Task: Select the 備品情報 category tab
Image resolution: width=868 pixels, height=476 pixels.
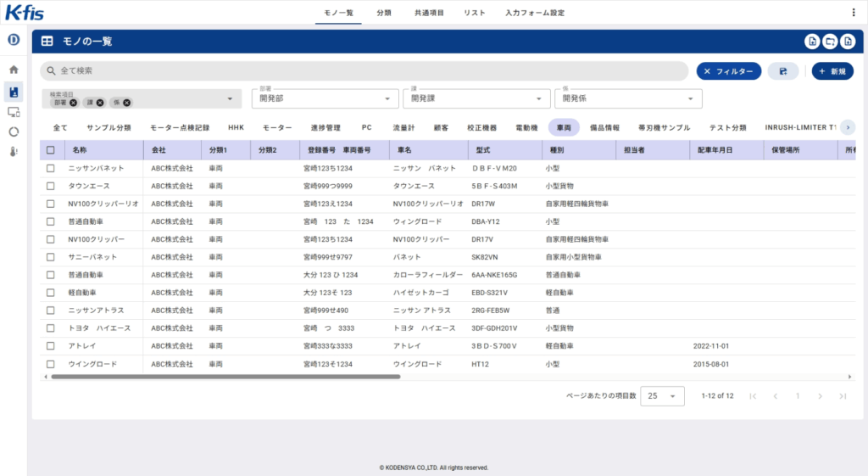Action: tap(604, 127)
